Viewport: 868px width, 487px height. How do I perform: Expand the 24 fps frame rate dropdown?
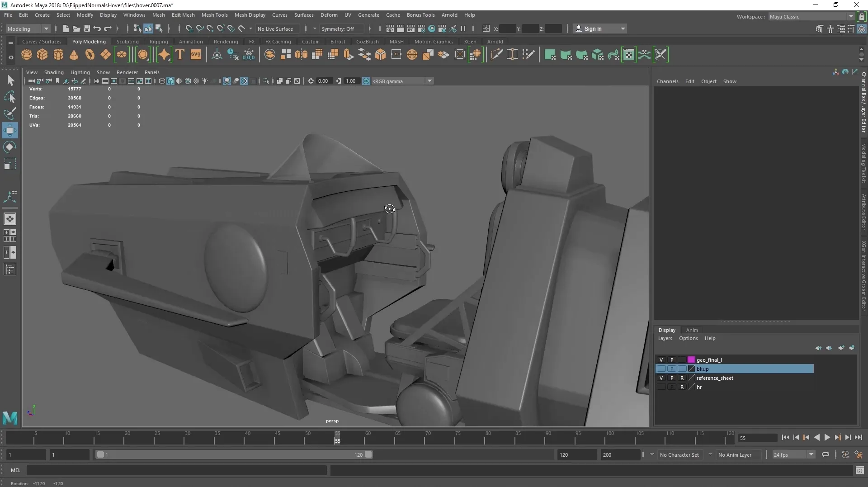point(793,455)
